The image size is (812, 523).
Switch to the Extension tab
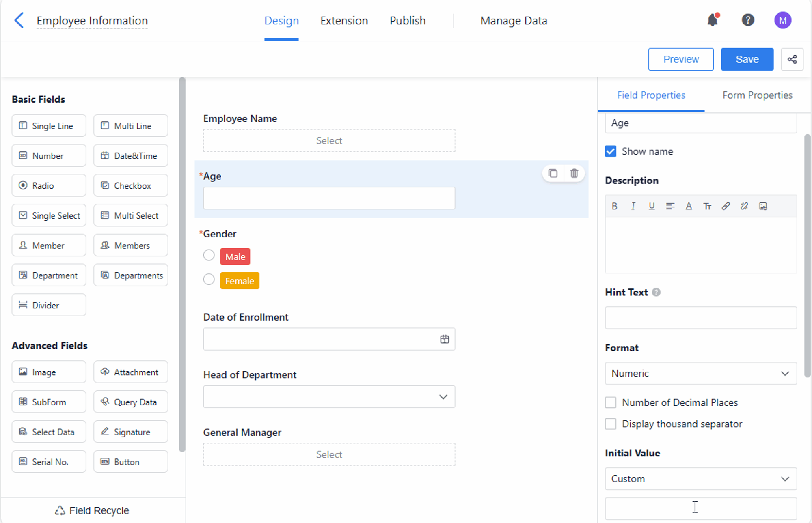point(344,21)
